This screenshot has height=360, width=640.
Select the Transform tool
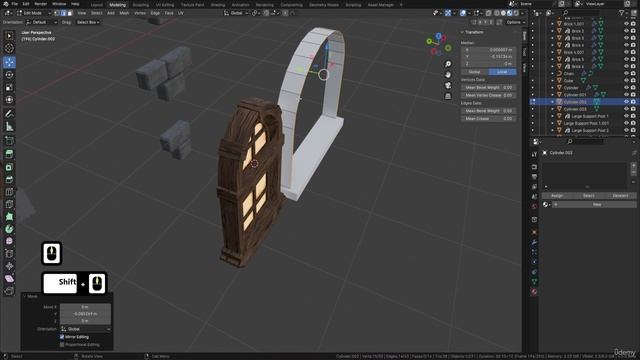[9, 100]
